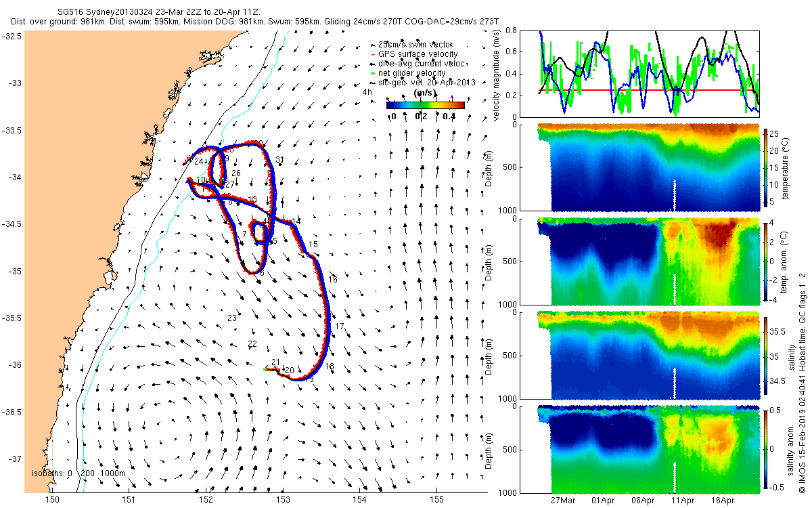Click the 'isobaths: 0 200 1000m' label
Viewport: 812px width, 508px height.
(x=78, y=473)
